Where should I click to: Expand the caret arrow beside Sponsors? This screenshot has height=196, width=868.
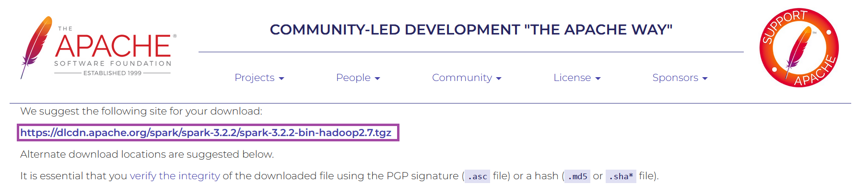tap(705, 79)
